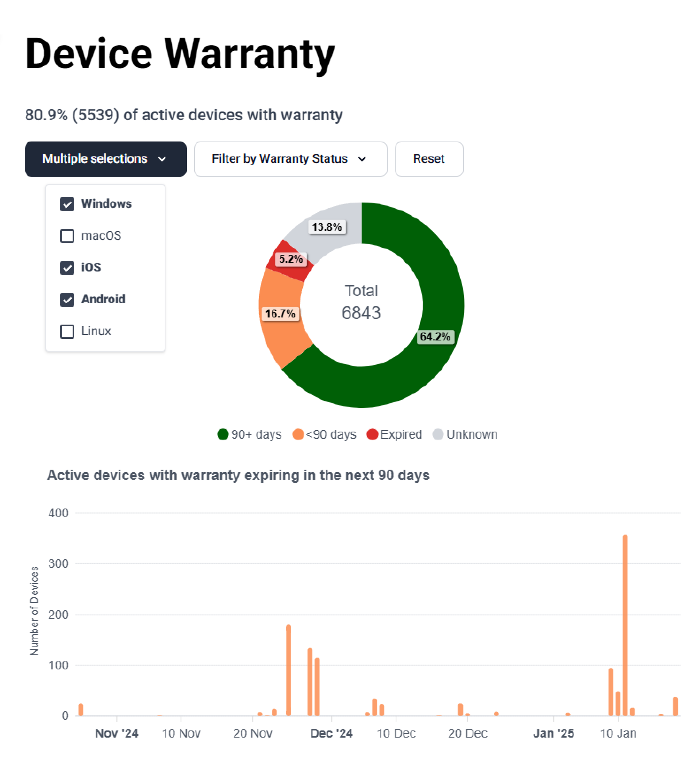700x780 pixels.
Task: Uncheck the Windows checkbox
Action: [67, 204]
